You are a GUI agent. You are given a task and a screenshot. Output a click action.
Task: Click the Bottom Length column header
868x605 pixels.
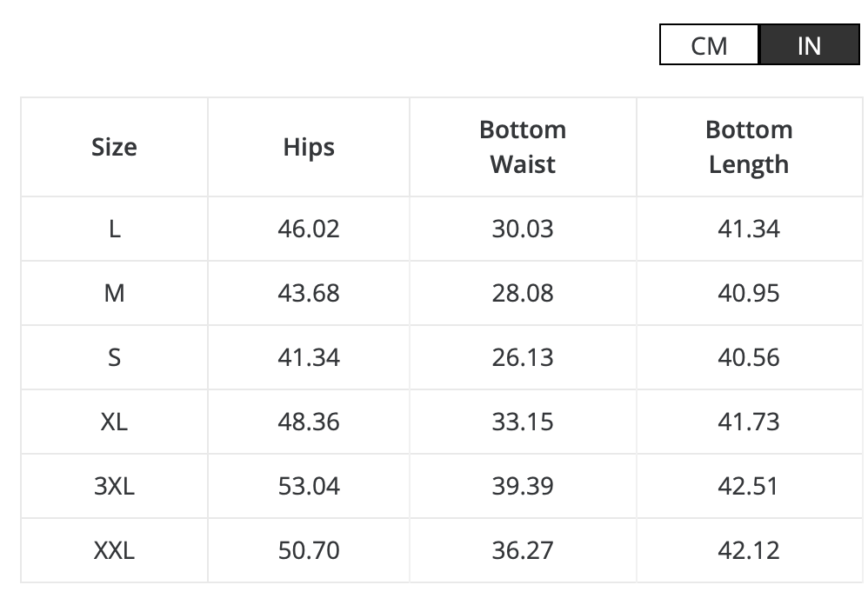tap(749, 147)
